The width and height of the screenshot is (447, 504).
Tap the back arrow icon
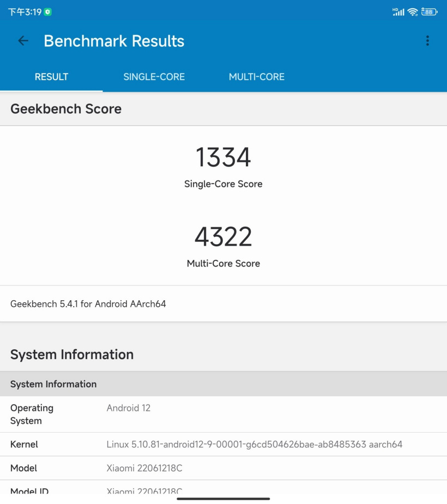pyautogui.click(x=23, y=41)
